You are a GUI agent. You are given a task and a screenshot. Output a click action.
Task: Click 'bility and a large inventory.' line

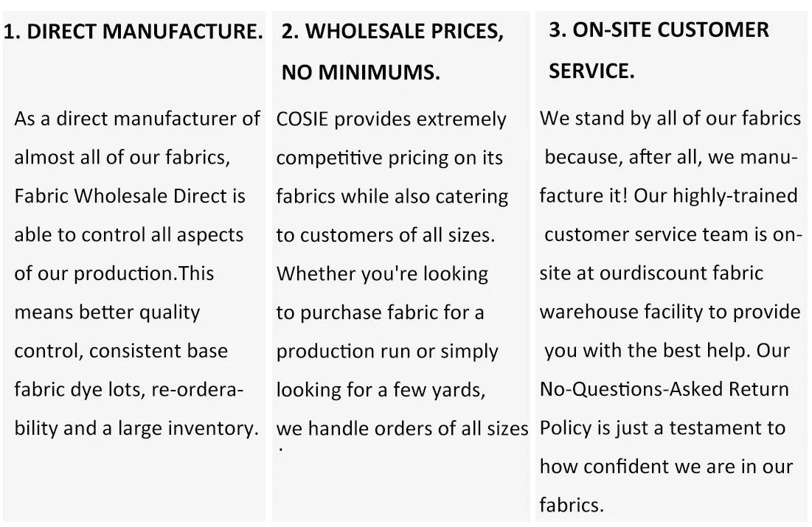(136, 429)
